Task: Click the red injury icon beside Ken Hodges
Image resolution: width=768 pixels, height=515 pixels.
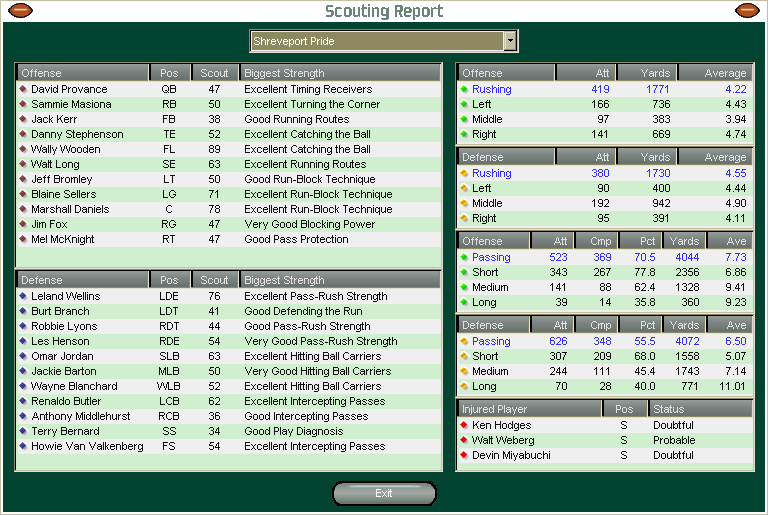Action: click(x=464, y=426)
